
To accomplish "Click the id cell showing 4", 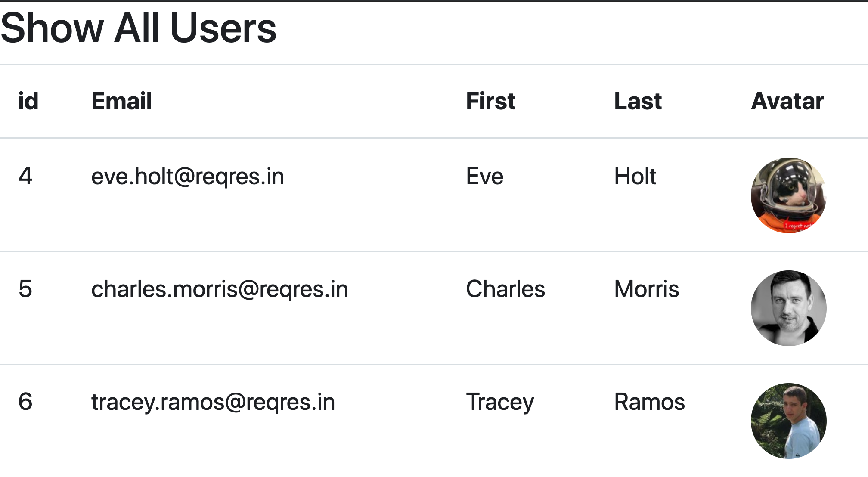I will pos(25,177).
